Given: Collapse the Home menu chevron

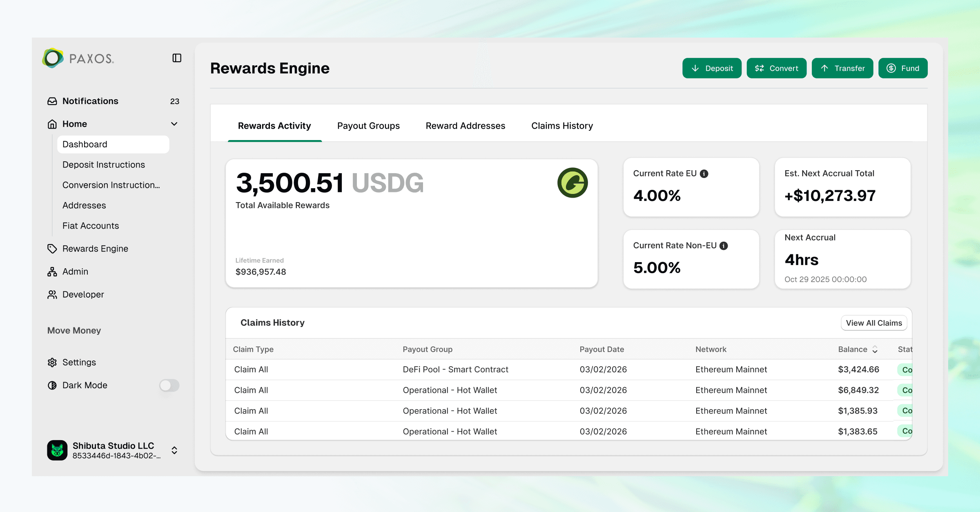Looking at the screenshot, I should 174,124.
